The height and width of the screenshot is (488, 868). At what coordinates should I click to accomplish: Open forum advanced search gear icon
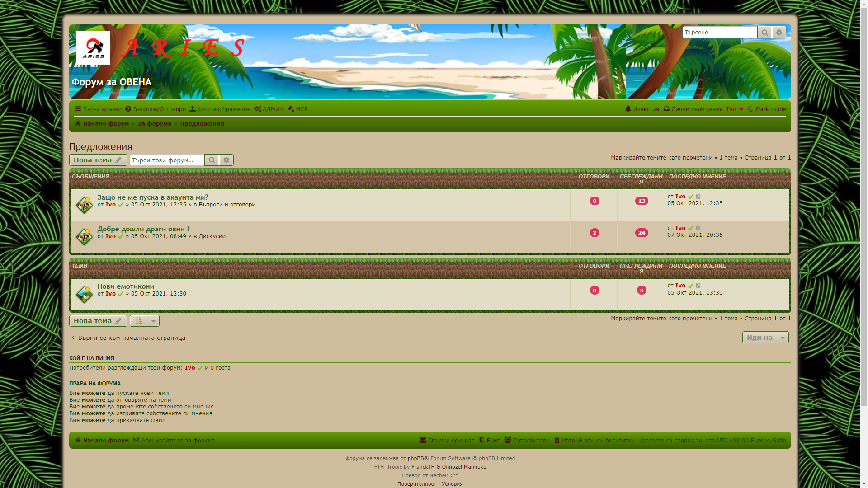(x=226, y=160)
